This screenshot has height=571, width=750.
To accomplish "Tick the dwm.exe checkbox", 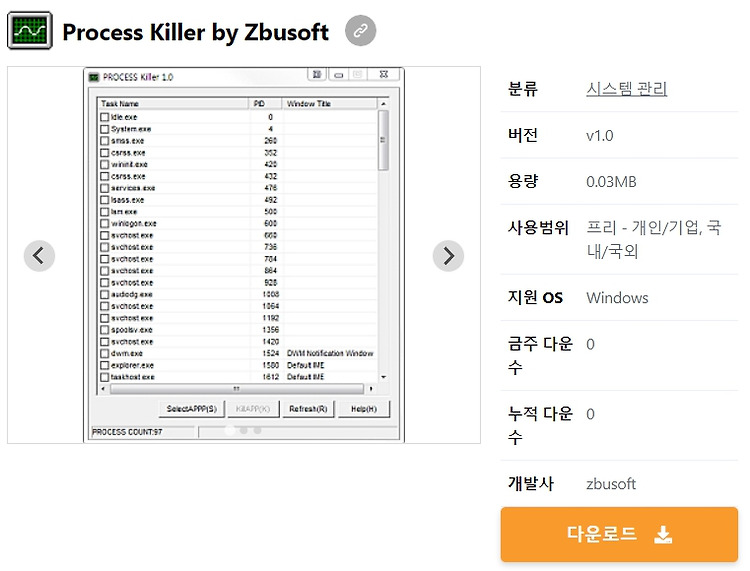I will click(105, 353).
